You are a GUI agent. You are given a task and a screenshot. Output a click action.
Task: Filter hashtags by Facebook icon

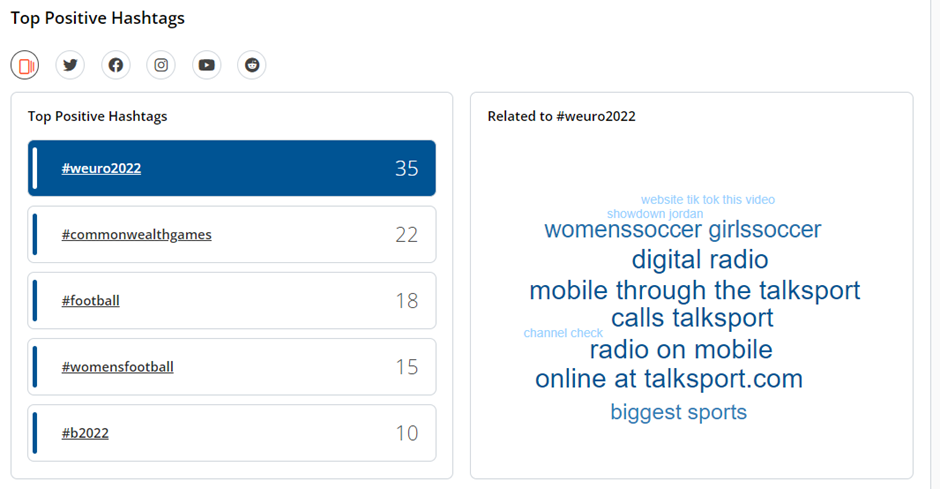click(116, 66)
